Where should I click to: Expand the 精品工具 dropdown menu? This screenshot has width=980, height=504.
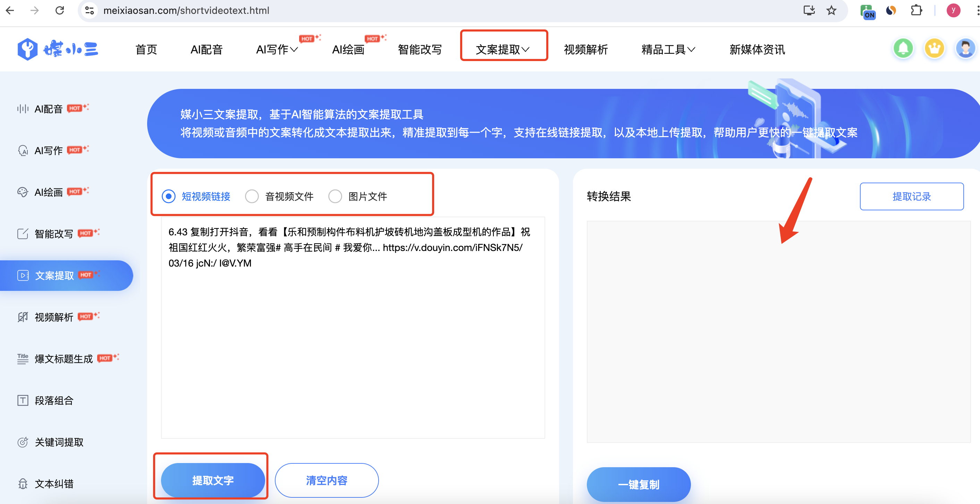(x=668, y=50)
